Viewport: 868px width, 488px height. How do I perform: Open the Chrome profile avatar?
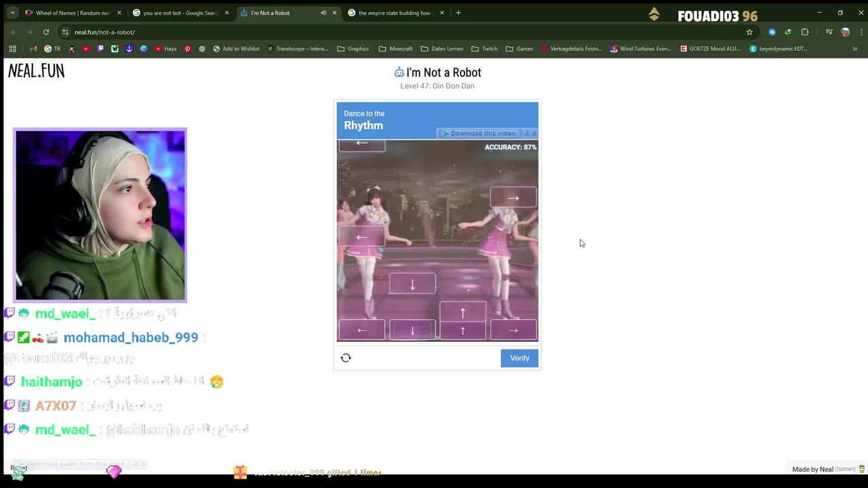[x=845, y=32]
